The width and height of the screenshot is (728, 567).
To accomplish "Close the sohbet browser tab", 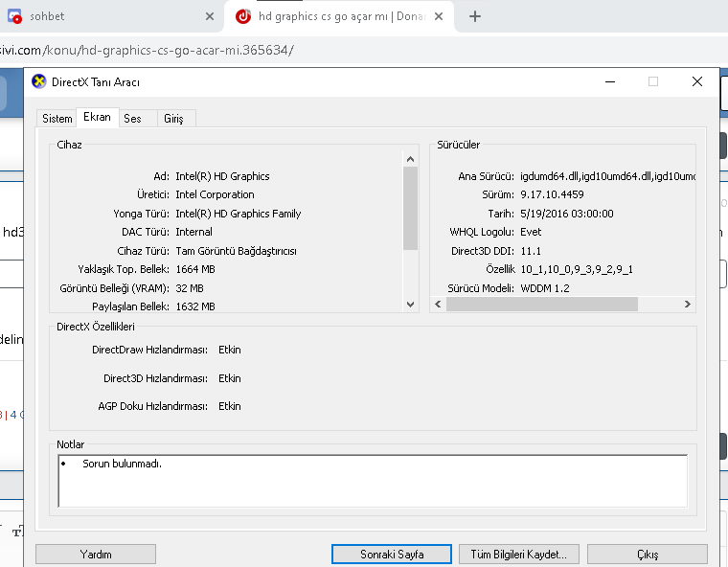I will [x=210, y=16].
